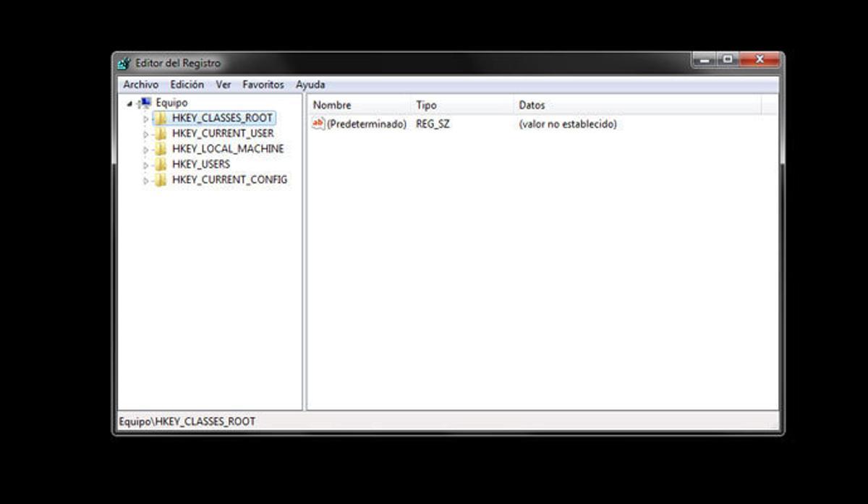Viewport: 868px width, 504px height.
Task: Select the HKEY_USERS folder icon
Action: [x=161, y=164]
